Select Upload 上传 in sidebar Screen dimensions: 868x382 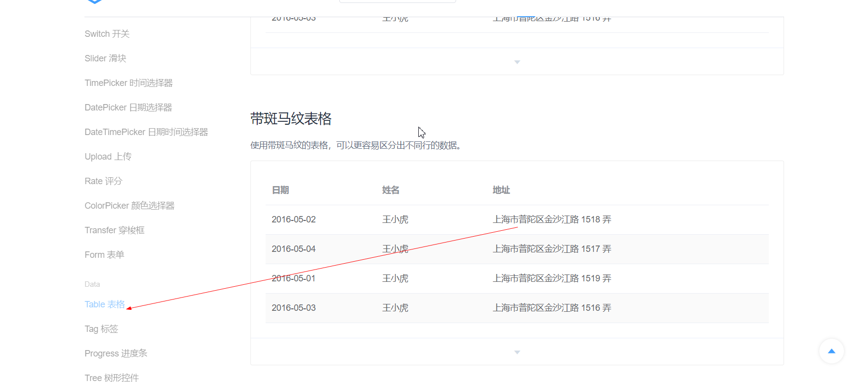click(108, 157)
